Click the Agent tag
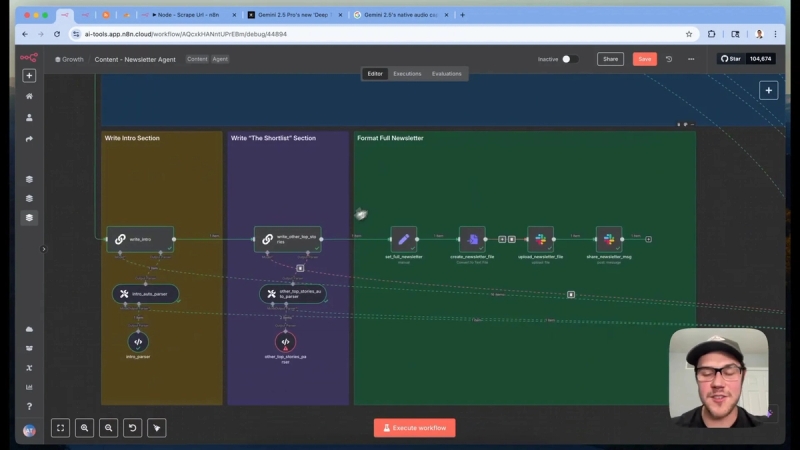This screenshot has height=450, width=800. (220, 59)
